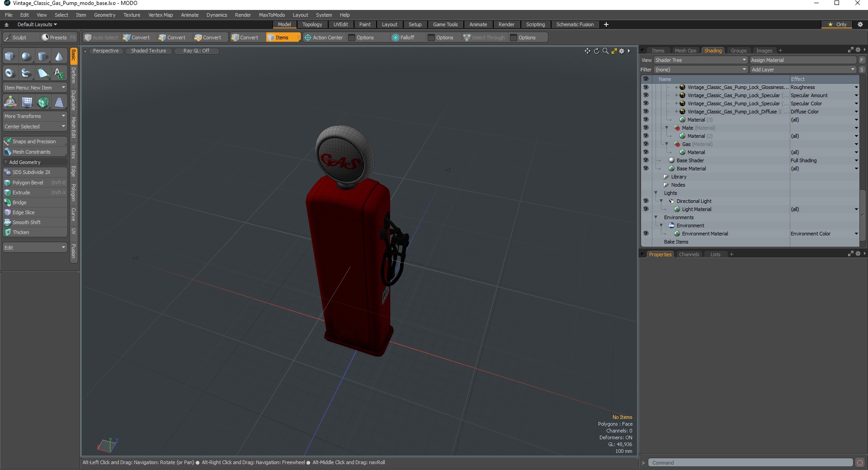Screen dimensions: 868x470
Task: Click the viewport zoom magnifier icon
Action: [x=605, y=51]
